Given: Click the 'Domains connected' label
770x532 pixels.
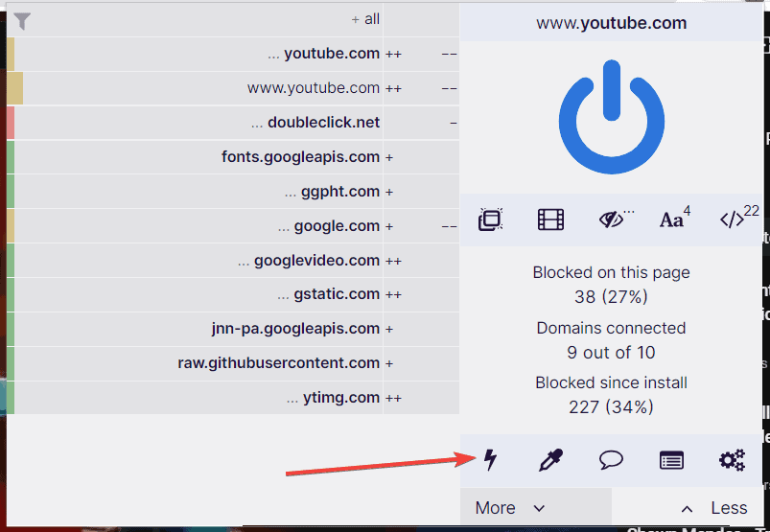Looking at the screenshot, I should tap(612, 328).
